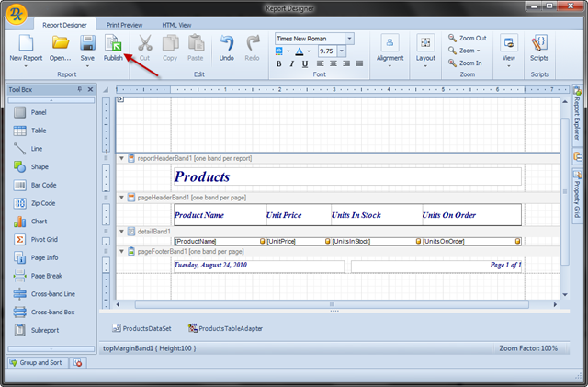Click the Copy icon

[170, 43]
